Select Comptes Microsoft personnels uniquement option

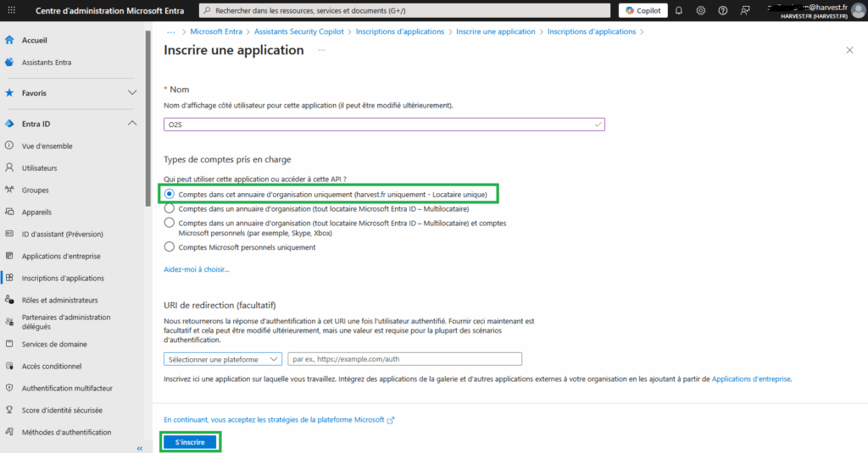[170, 247]
